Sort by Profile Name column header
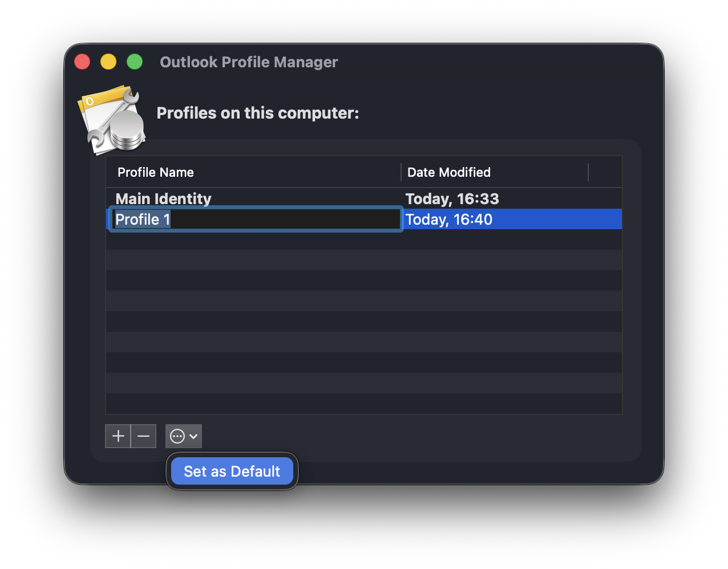728x569 pixels. pos(253,172)
